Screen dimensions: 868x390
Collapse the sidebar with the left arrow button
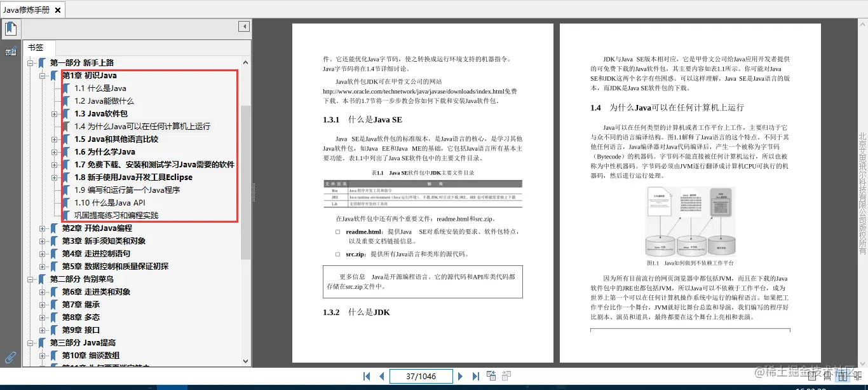[x=243, y=26]
